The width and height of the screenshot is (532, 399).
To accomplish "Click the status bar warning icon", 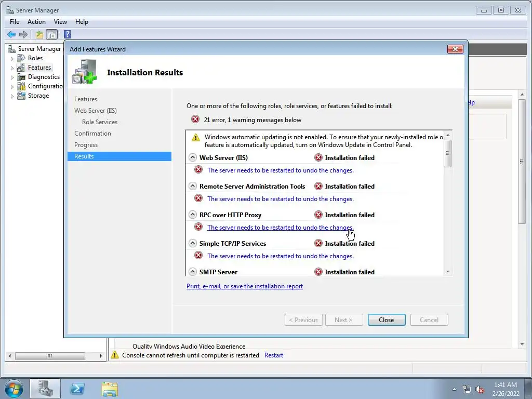I will tap(115, 355).
